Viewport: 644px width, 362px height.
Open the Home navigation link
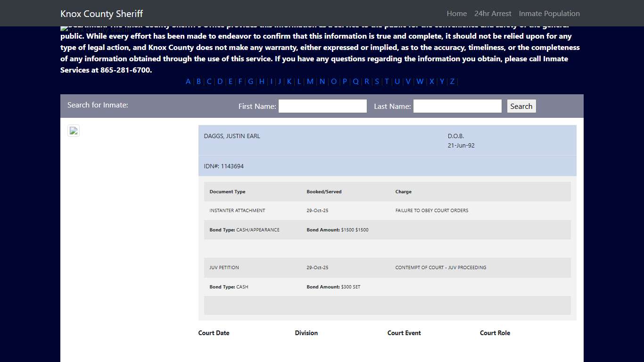click(456, 13)
